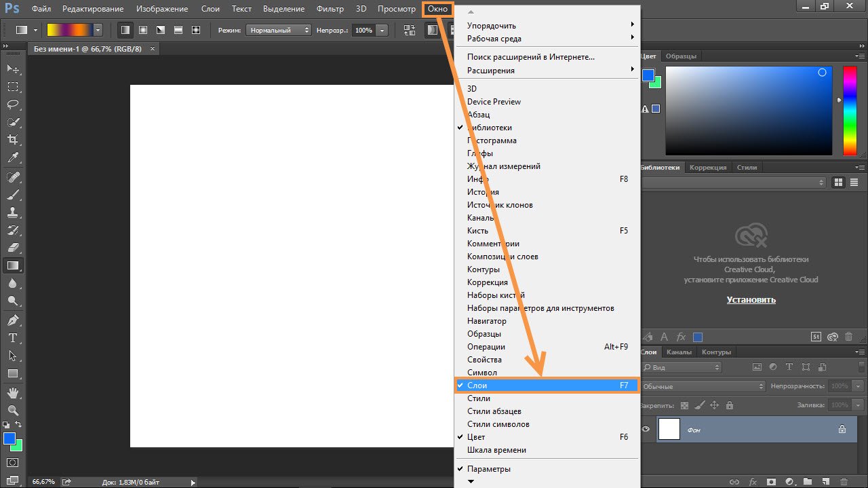The image size is (868, 488).
Task: Switch to the Каналы tab
Action: (x=679, y=352)
